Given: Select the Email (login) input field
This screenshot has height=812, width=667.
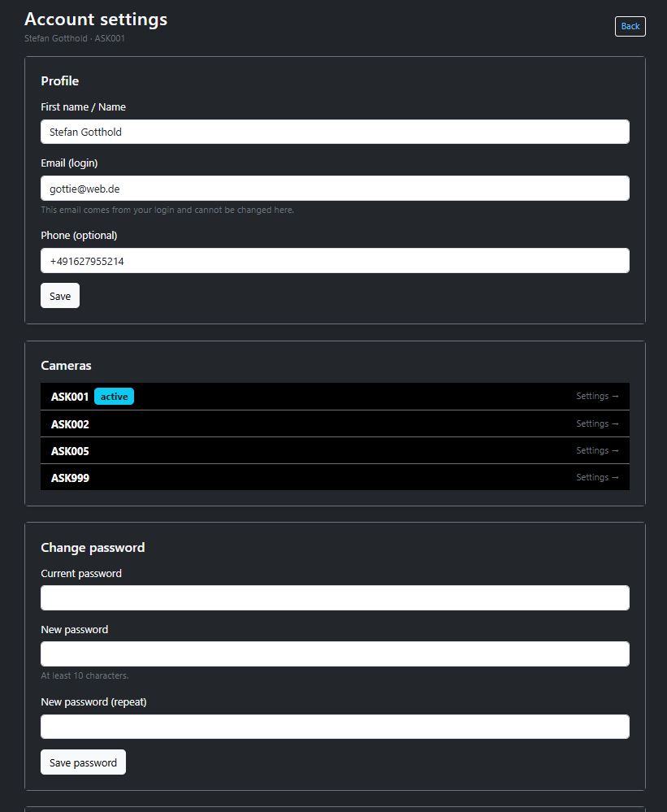Looking at the screenshot, I should pos(335,188).
